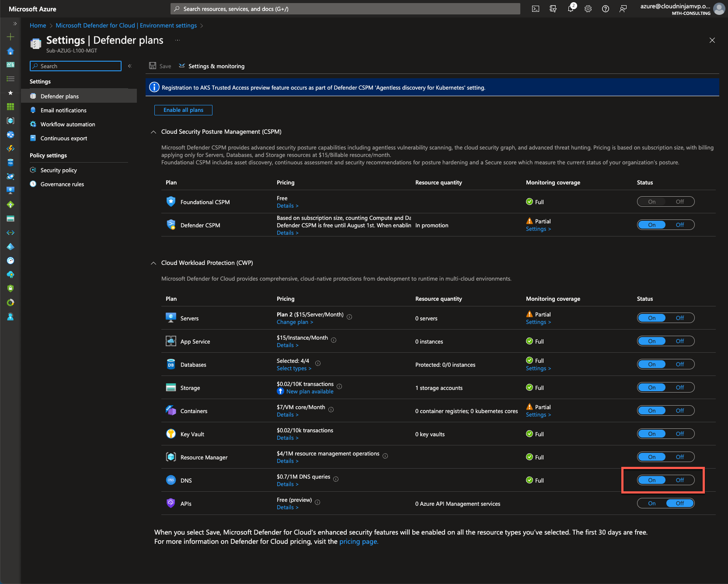Turn off the Storage plan
This screenshot has height=584, width=728.
680,387
